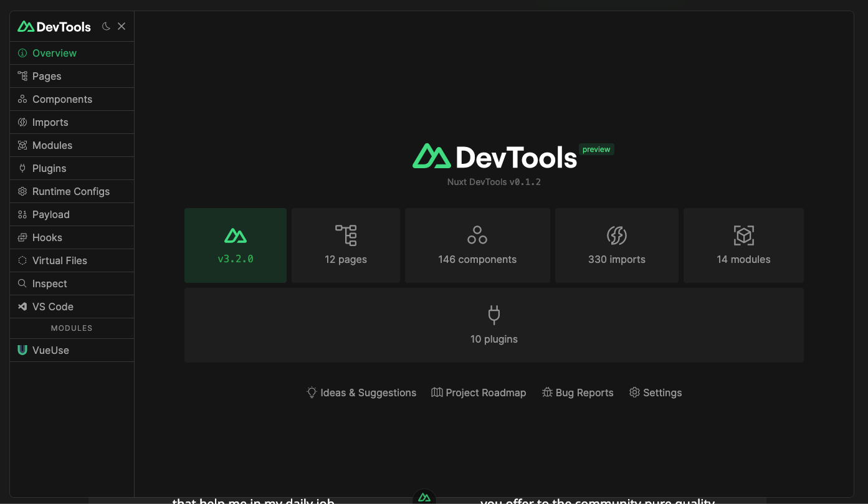Close the DevTools panel with the X

click(122, 26)
